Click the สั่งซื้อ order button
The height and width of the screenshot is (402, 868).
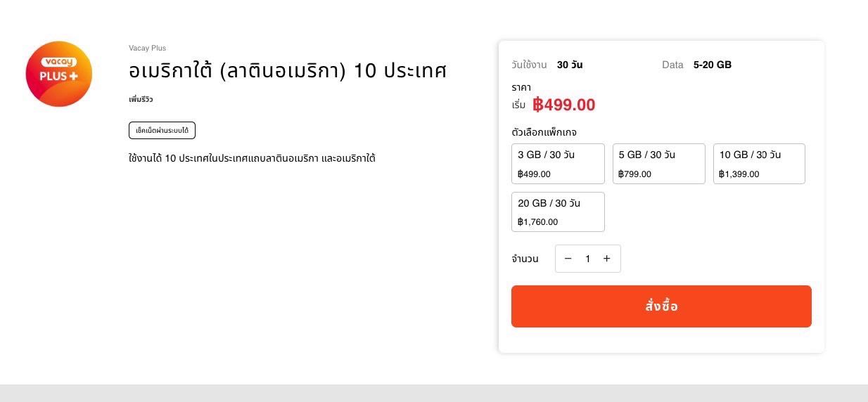pyautogui.click(x=661, y=306)
